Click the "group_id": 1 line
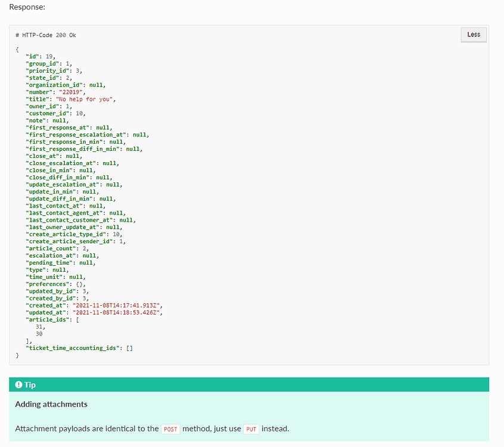 tap(49, 64)
